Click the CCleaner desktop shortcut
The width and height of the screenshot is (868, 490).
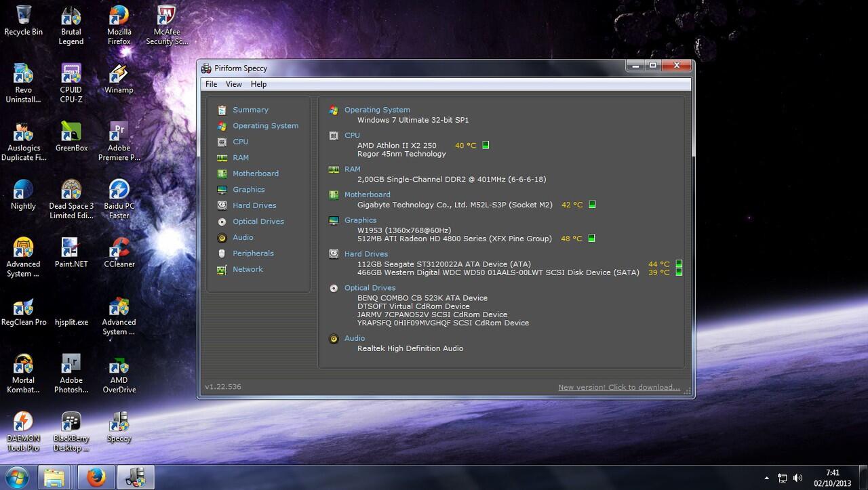pyautogui.click(x=119, y=253)
